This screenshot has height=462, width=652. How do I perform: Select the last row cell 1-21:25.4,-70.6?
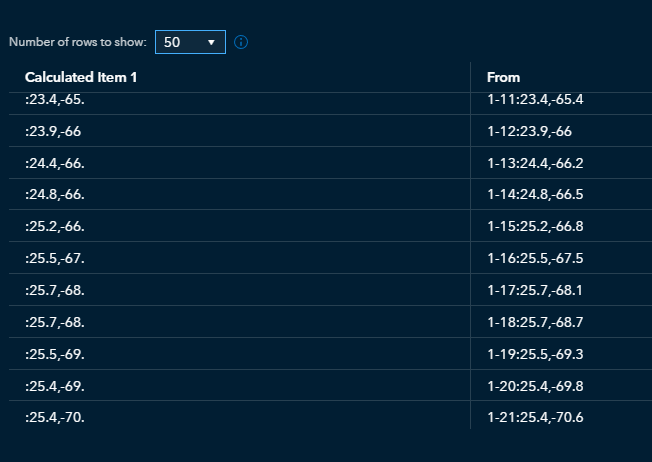coord(535,417)
